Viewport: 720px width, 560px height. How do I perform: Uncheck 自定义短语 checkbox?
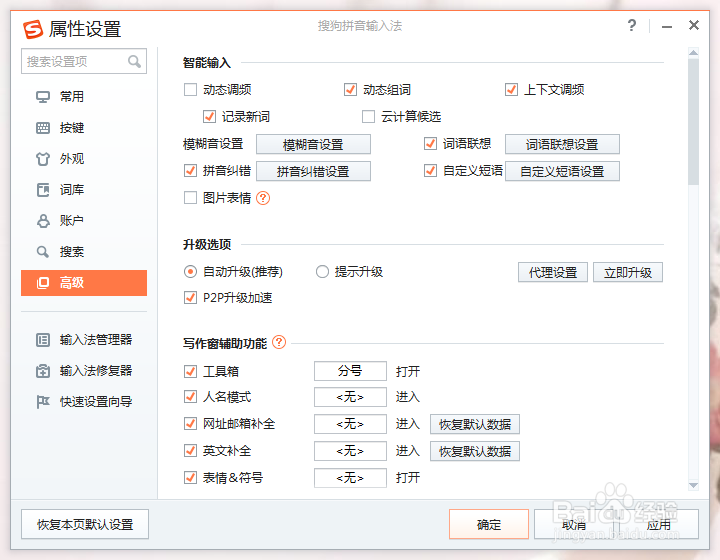tap(430, 171)
